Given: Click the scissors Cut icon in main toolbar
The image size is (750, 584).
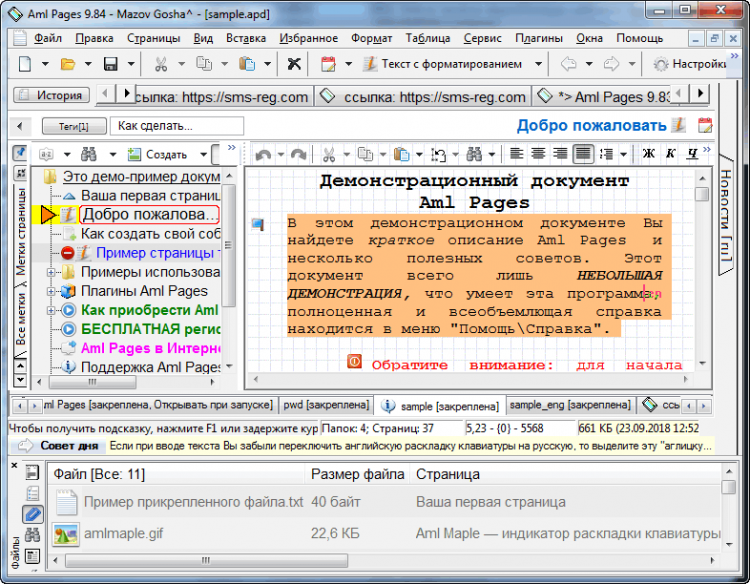Looking at the screenshot, I should [x=161, y=64].
